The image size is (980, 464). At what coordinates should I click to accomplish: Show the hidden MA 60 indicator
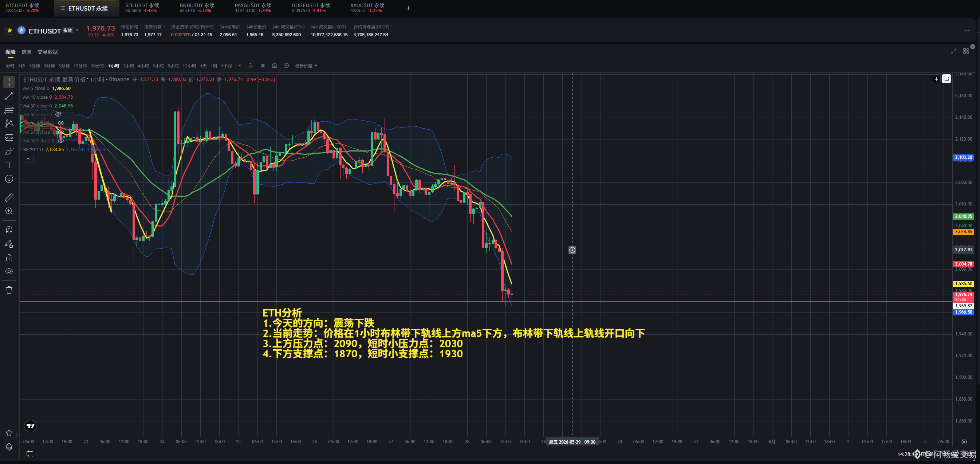(x=58, y=114)
